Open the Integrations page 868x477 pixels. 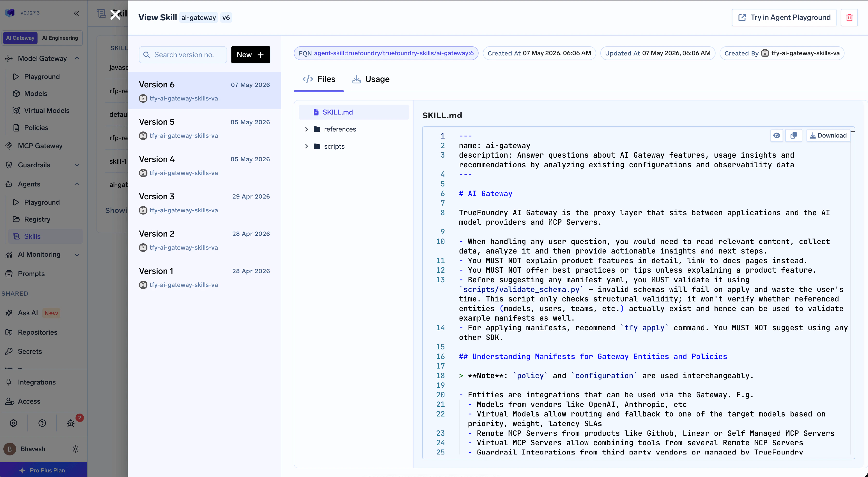pyautogui.click(x=37, y=382)
